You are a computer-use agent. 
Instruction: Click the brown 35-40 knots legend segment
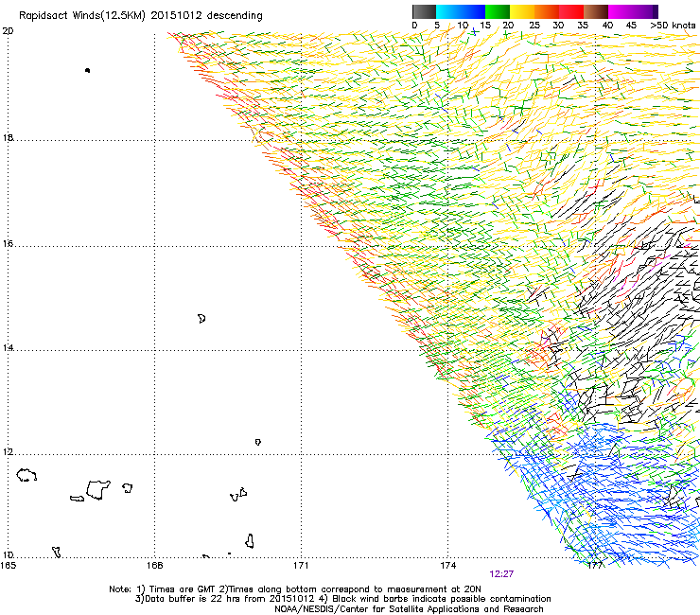[x=596, y=11]
